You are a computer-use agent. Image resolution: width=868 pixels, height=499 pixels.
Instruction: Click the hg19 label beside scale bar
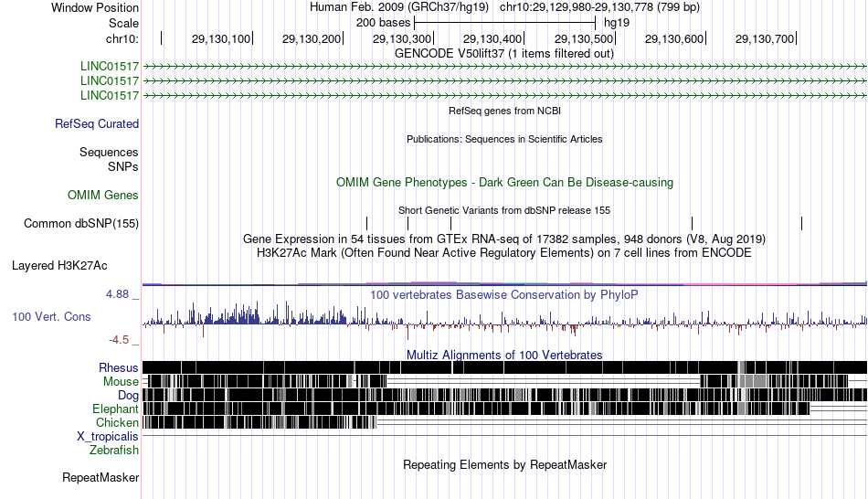[617, 23]
